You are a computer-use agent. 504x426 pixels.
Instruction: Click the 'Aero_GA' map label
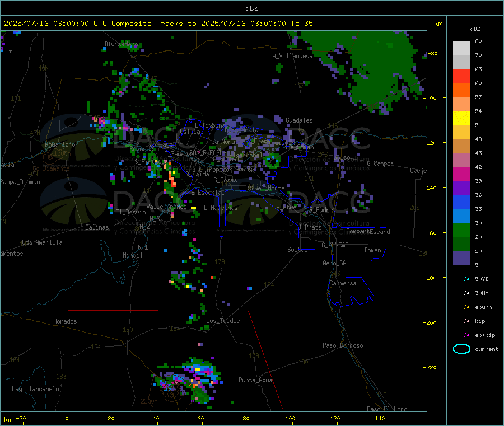click(x=334, y=263)
